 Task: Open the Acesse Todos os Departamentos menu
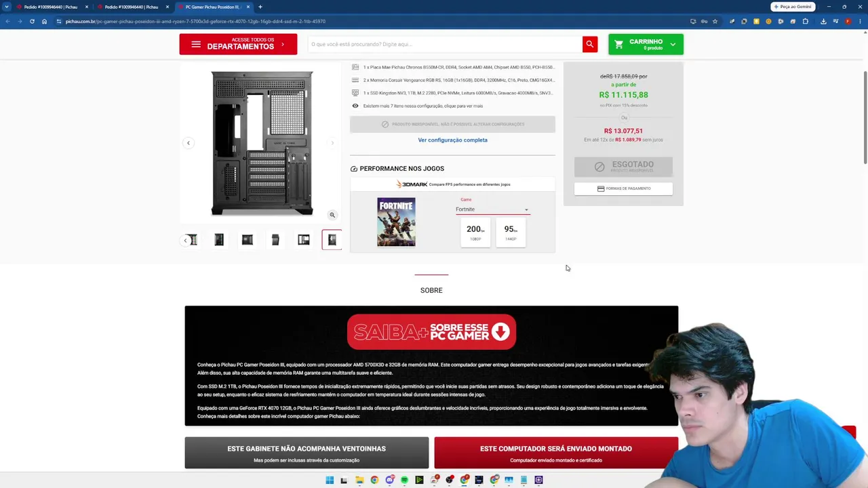point(238,44)
